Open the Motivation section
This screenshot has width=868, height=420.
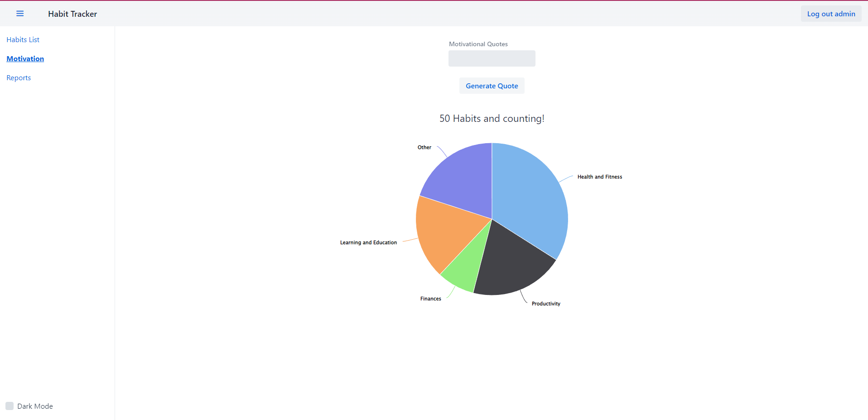tap(25, 58)
